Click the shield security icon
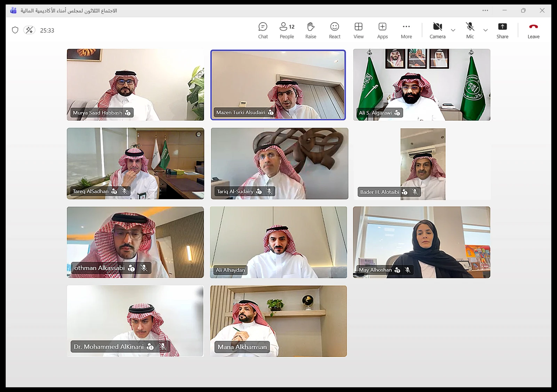Screen dimensions: 557x392 [15, 30]
